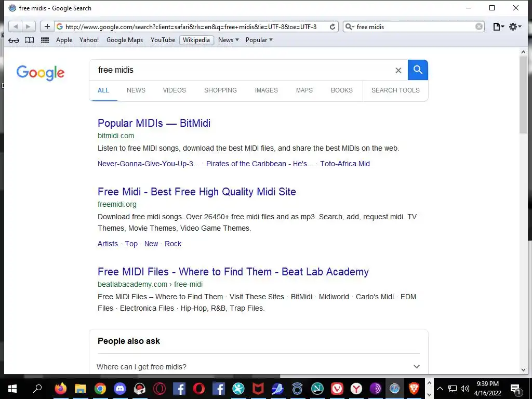Open Search Tools options
Viewport: 532px width, 399px height.
395,90
